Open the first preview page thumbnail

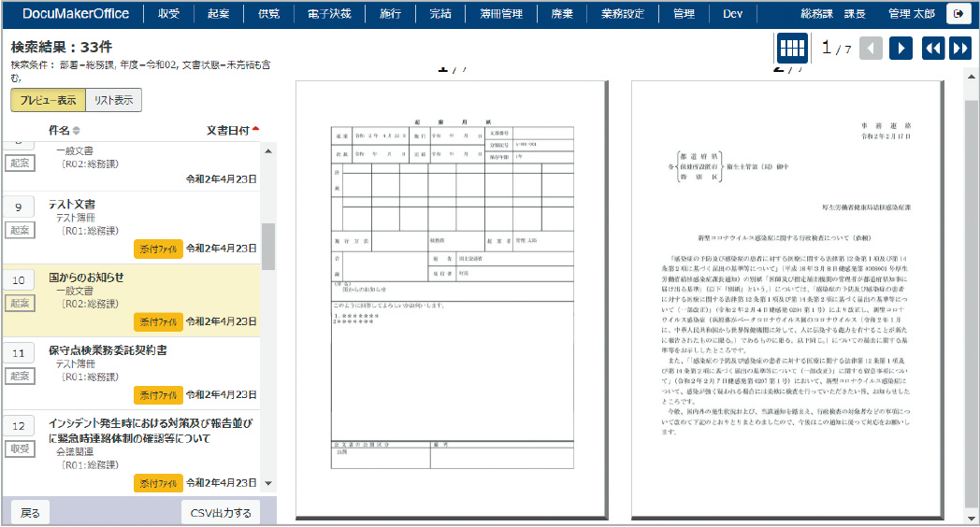(x=452, y=299)
